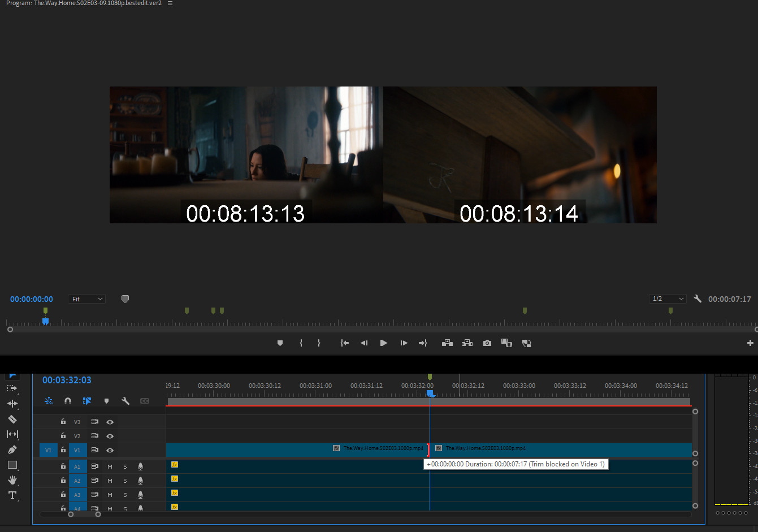Toggle lock on V1 track
Image resolution: width=758 pixels, height=532 pixels.
pos(63,450)
